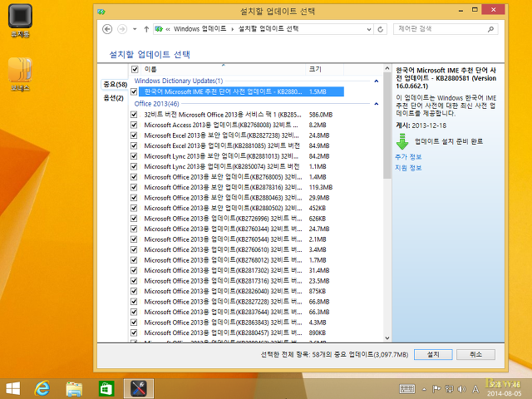Viewport: 532px width, 399px height.
Task: Uncheck Excel 2013 update KB2881085
Action: coord(134,146)
